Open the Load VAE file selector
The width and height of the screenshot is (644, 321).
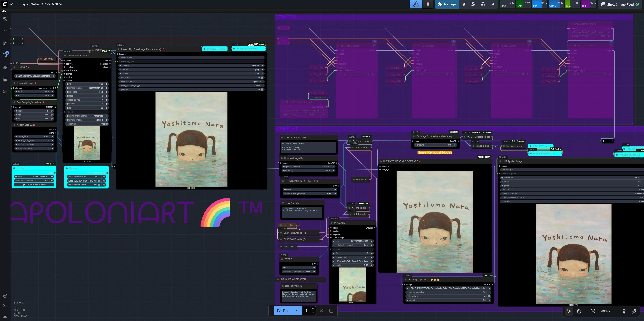tap(35, 76)
